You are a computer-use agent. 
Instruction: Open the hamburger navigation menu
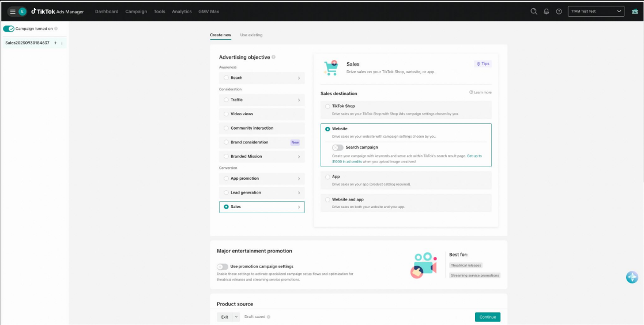coord(13,12)
